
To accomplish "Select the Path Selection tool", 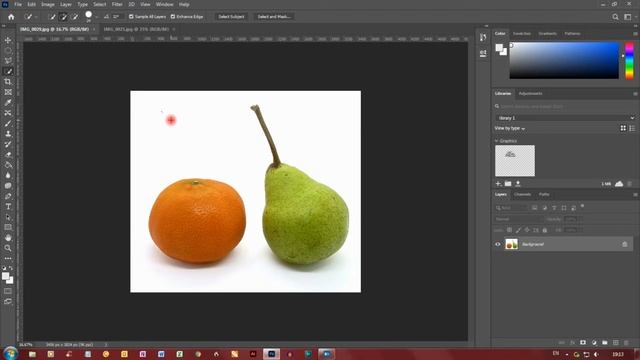I will pos(8,217).
